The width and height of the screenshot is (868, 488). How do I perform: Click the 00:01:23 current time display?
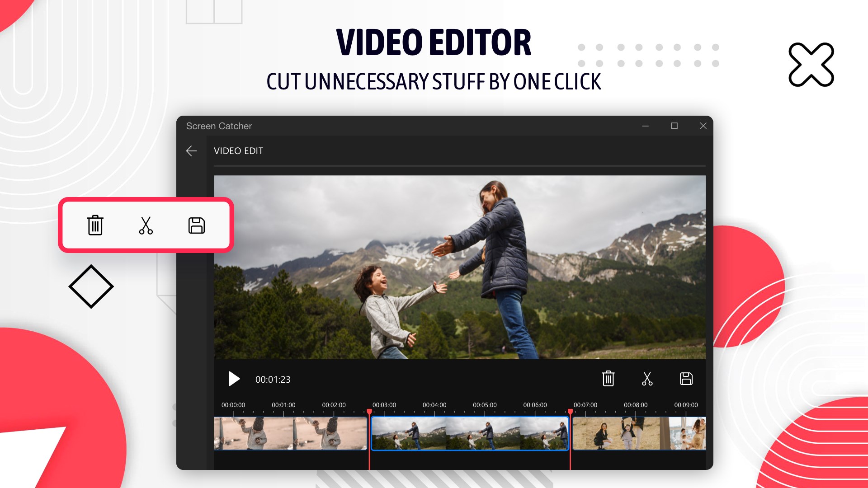273,380
